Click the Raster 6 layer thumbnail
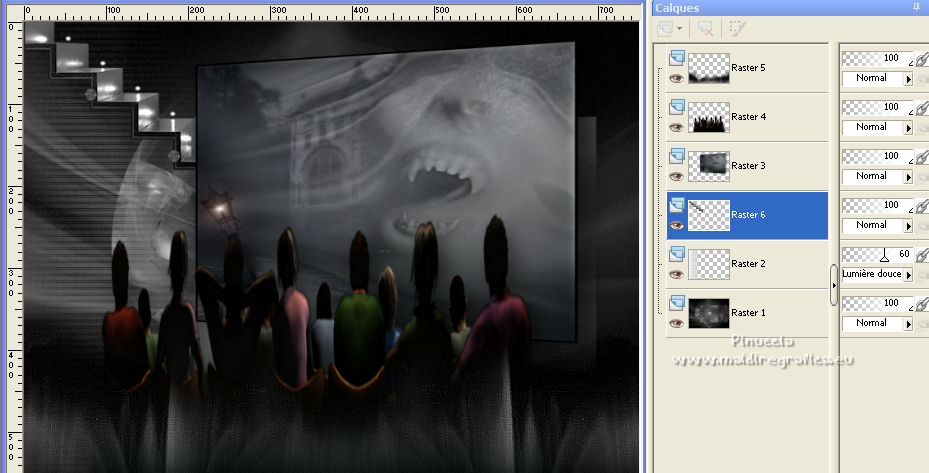This screenshot has width=929, height=473. point(709,215)
